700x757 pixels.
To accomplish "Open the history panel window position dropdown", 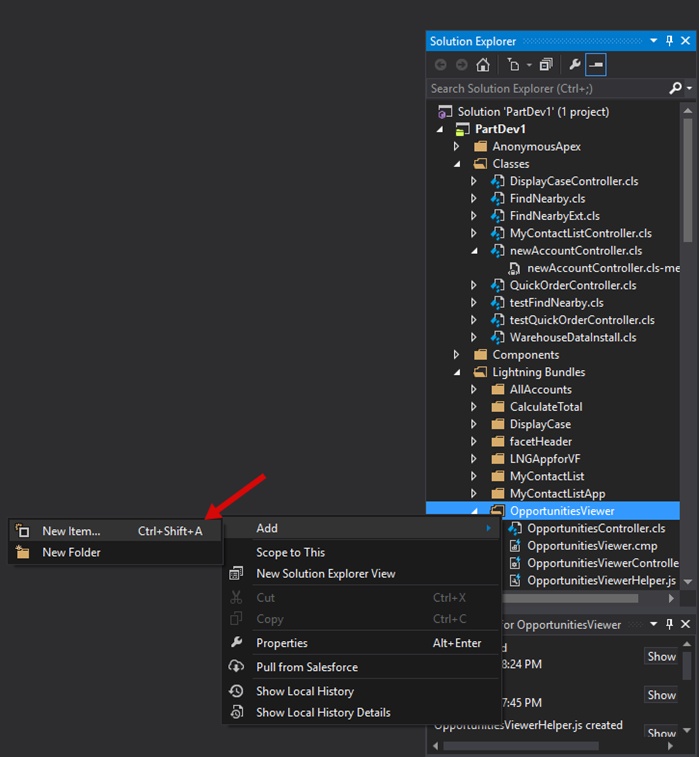I will click(x=654, y=624).
